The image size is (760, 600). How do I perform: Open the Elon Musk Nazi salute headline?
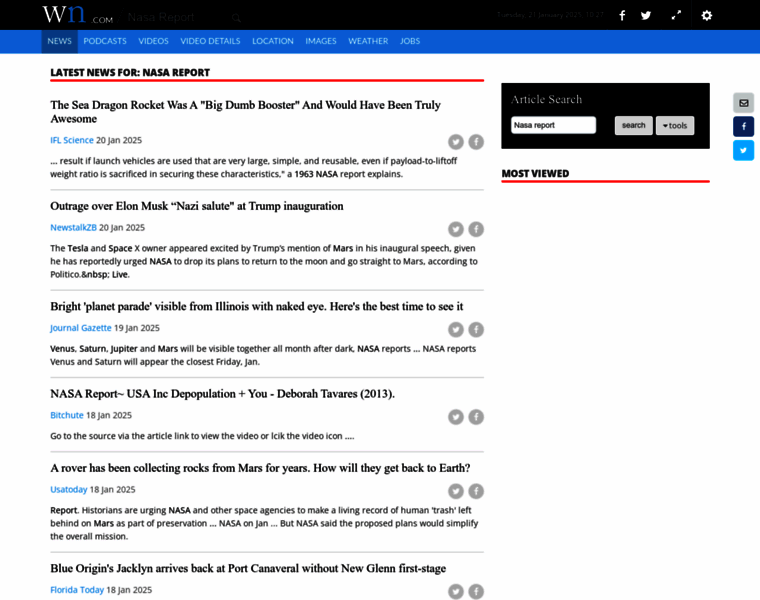pos(197,206)
